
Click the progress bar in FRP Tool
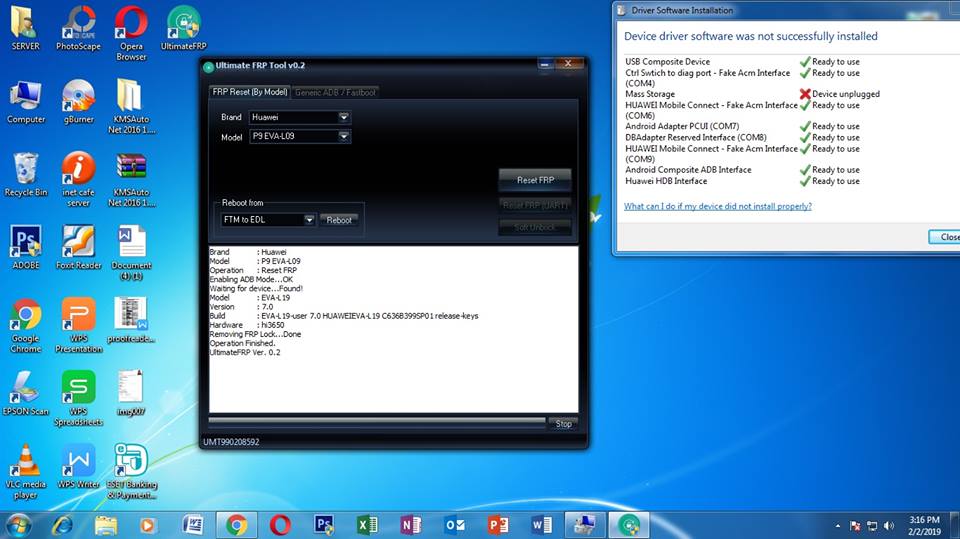(x=377, y=421)
